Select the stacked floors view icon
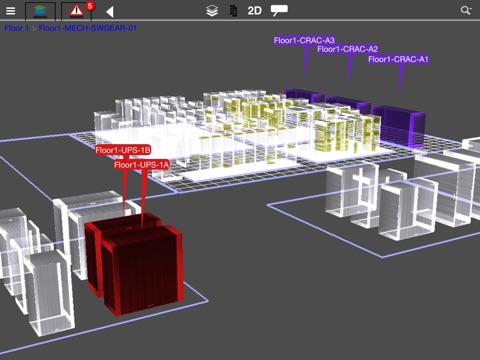 tap(40, 11)
